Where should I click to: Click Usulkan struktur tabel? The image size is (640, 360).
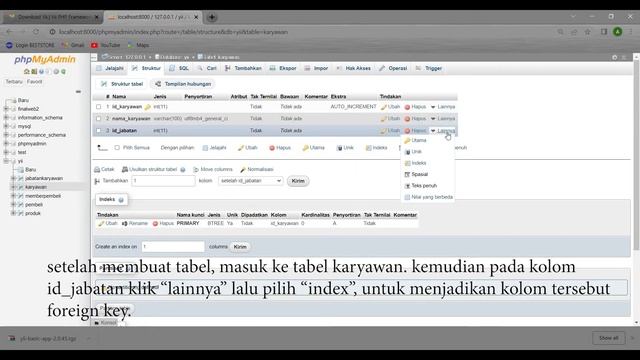(149, 169)
